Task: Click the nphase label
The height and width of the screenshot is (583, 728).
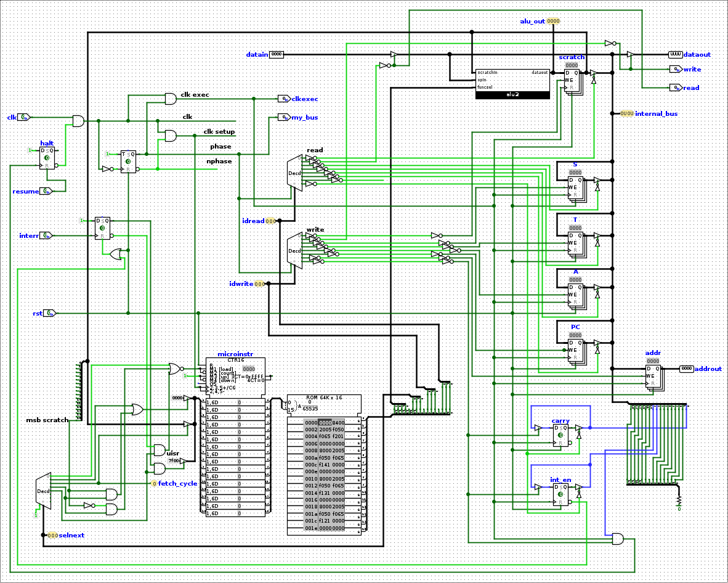Action: click(x=220, y=161)
